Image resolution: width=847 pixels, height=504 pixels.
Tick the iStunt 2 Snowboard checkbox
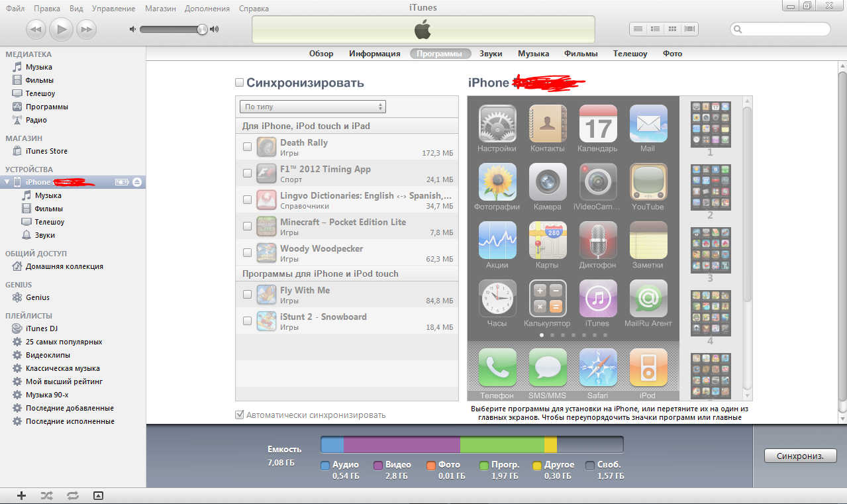coord(247,321)
